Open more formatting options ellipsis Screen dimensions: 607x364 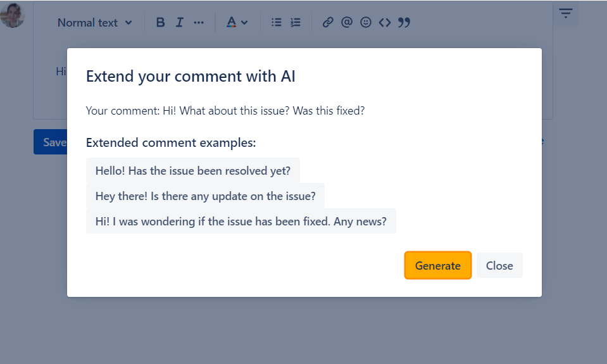click(199, 22)
